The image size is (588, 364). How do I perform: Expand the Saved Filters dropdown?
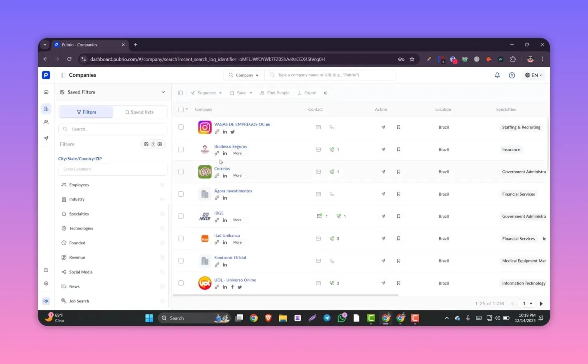click(163, 92)
